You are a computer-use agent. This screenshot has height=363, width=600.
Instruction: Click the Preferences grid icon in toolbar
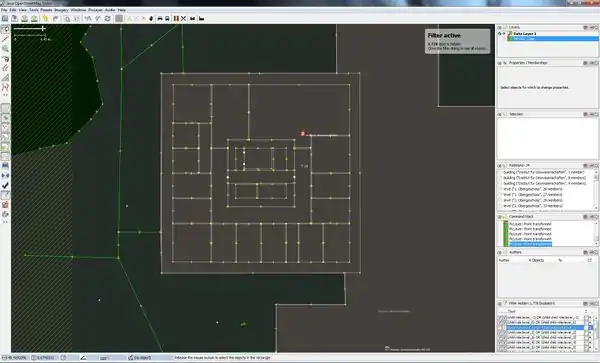pos(119,18)
